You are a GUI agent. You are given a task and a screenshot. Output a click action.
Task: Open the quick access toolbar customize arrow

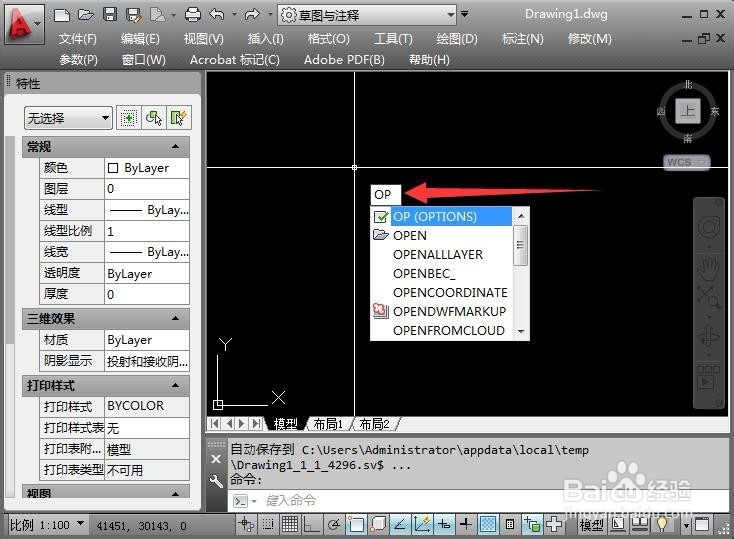(464, 15)
